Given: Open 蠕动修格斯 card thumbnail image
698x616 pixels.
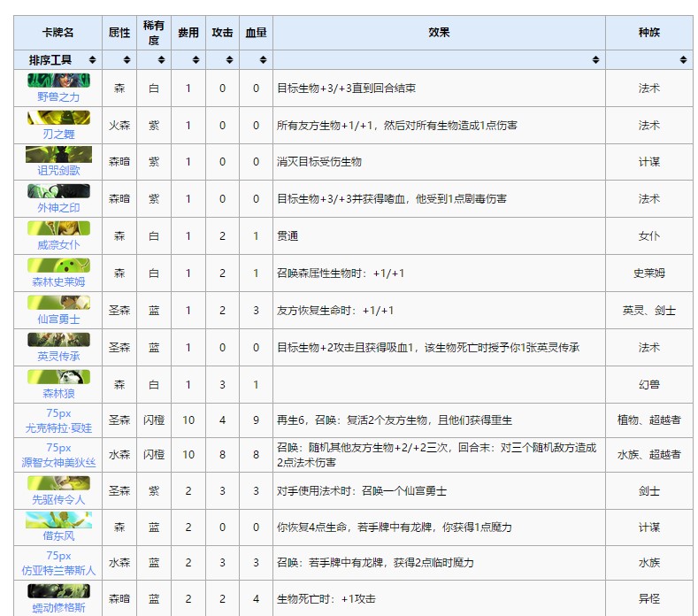Looking at the screenshot, I should coord(58,591).
